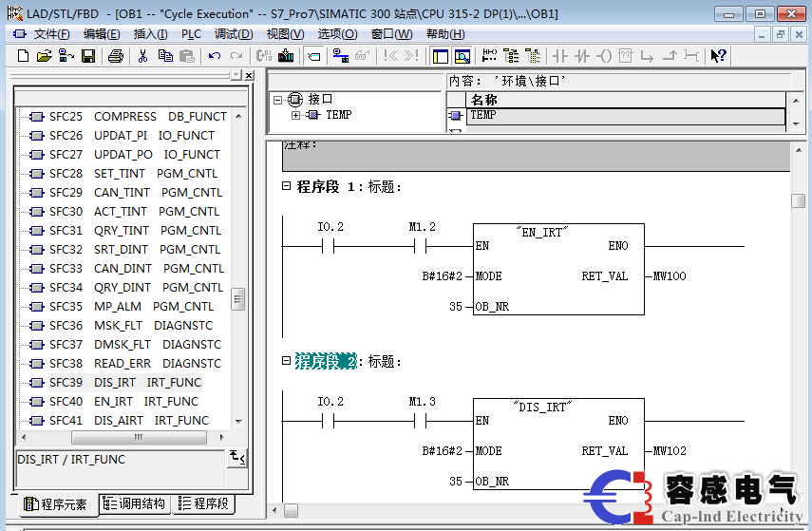The width and height of the screenshot is (812, 531).
Task: Click the Open folder toolbar icon
Action: tap(45, 56)
